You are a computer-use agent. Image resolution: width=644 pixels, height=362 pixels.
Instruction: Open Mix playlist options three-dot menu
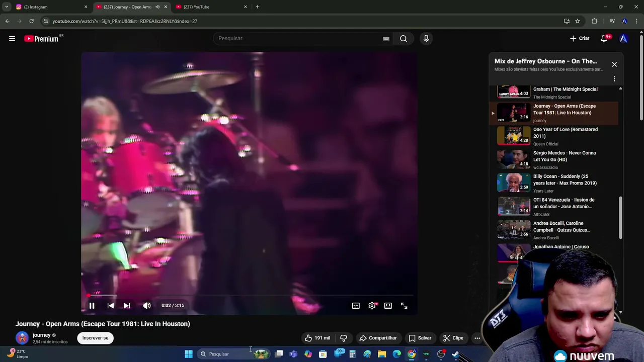[614, 79]
